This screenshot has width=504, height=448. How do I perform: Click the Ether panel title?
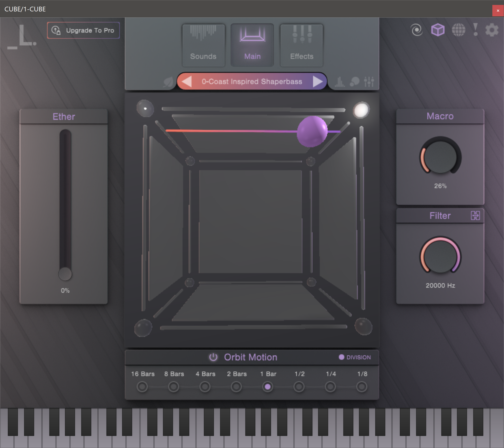(64, 117)
